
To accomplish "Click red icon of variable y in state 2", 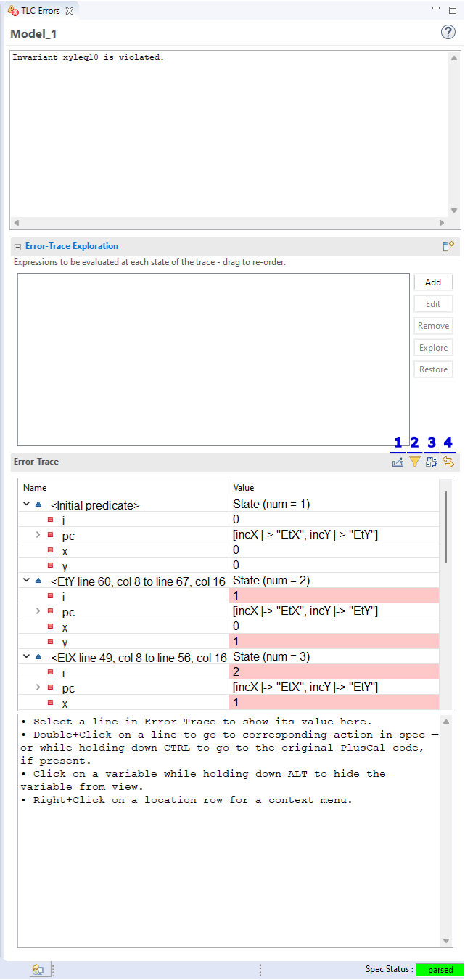I will click(50, 642).
